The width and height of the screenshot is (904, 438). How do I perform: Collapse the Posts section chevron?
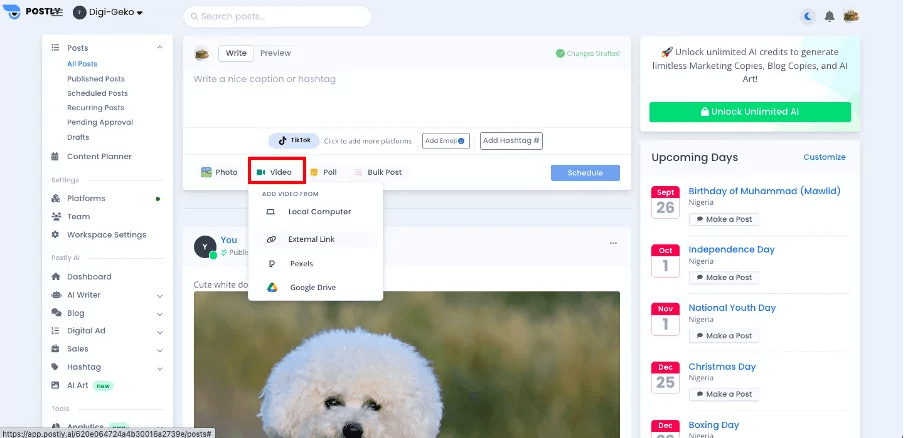160,48
